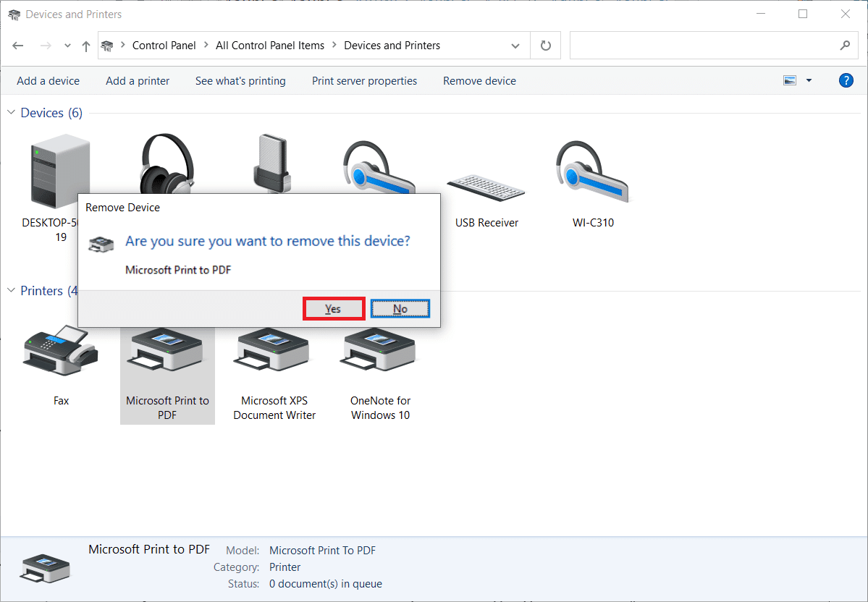Screen dimensions: 868x602
Task: Open Print server properties
Action: coord(364,80)
